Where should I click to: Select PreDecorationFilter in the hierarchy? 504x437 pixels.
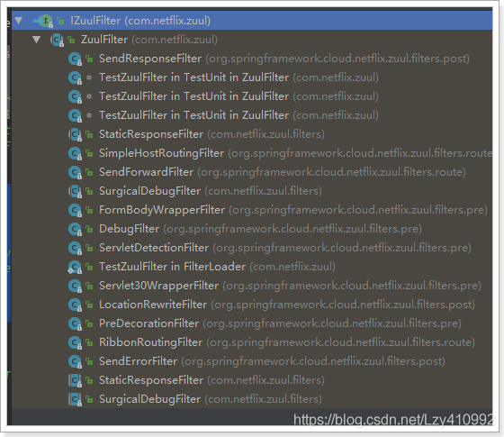coord(280,323)
